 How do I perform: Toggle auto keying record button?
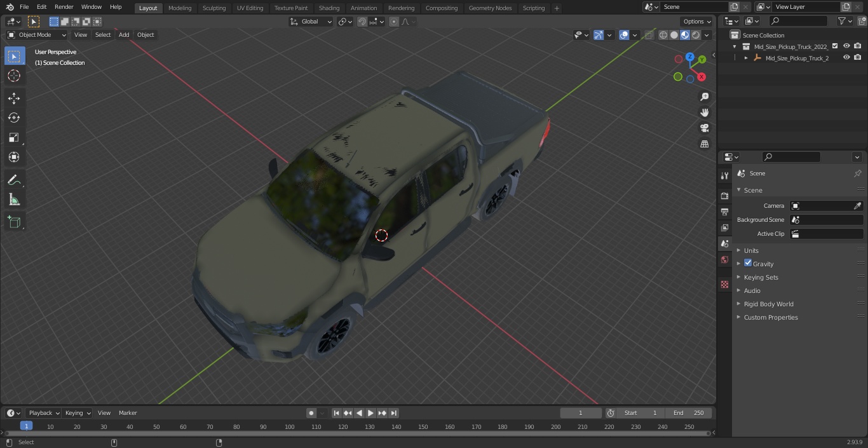click(311, 413)
